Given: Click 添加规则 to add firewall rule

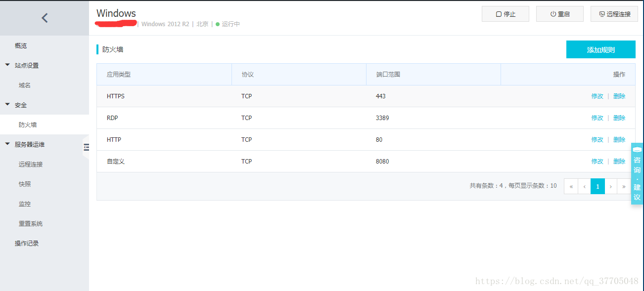Looking at the screenshot, I should click(x=600, y=50).
